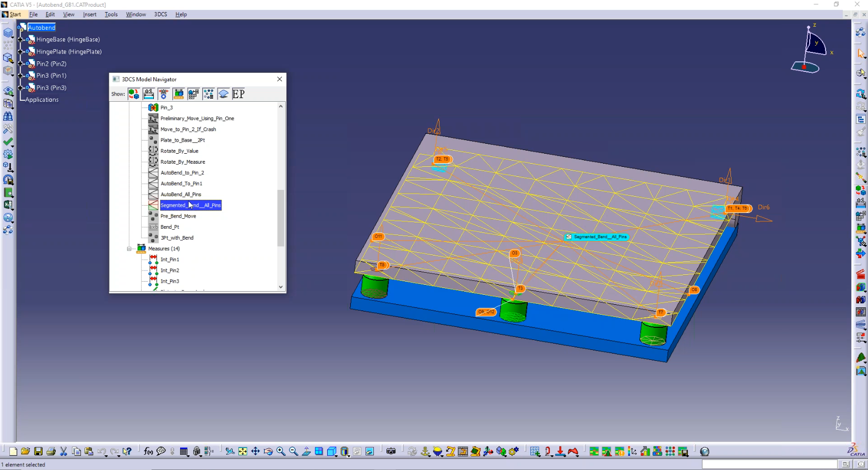Toggle Show surfaces filter in Model Navigator

[x=224, y=94]
